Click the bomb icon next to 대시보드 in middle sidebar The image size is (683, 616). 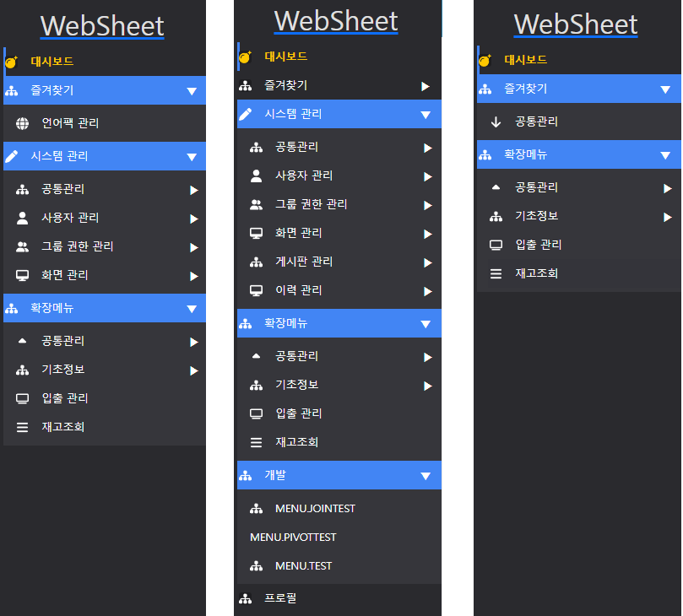(245, 57)
